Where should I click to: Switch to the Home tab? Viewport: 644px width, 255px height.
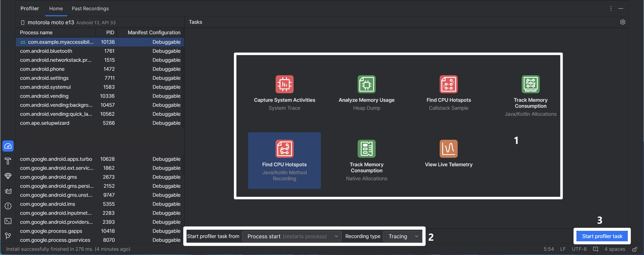coord(56,8)
